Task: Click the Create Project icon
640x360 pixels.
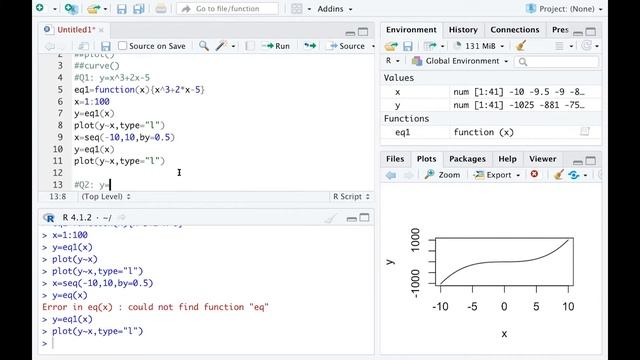Action: point(71,9)
